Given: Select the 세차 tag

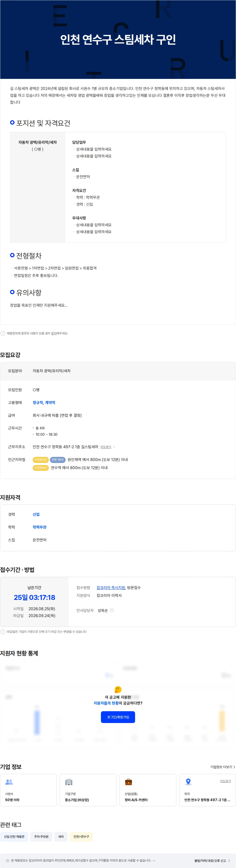Looking at the screenshot, I should click(x=61, y=837).
